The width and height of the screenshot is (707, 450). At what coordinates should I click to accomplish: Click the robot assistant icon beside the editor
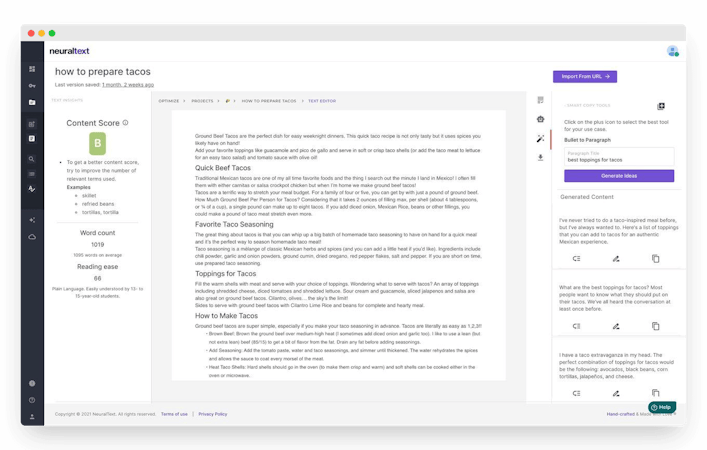pyautogui.click(x=540, y=119)
